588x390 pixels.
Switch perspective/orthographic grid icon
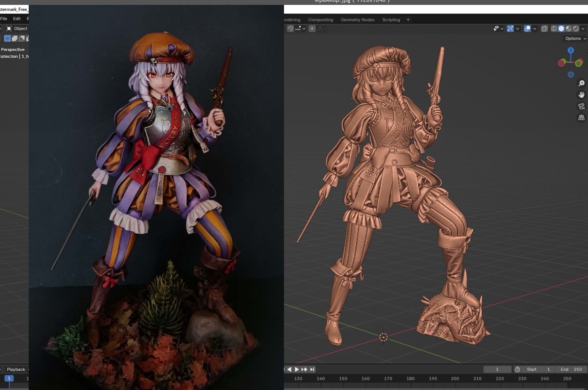581,118
